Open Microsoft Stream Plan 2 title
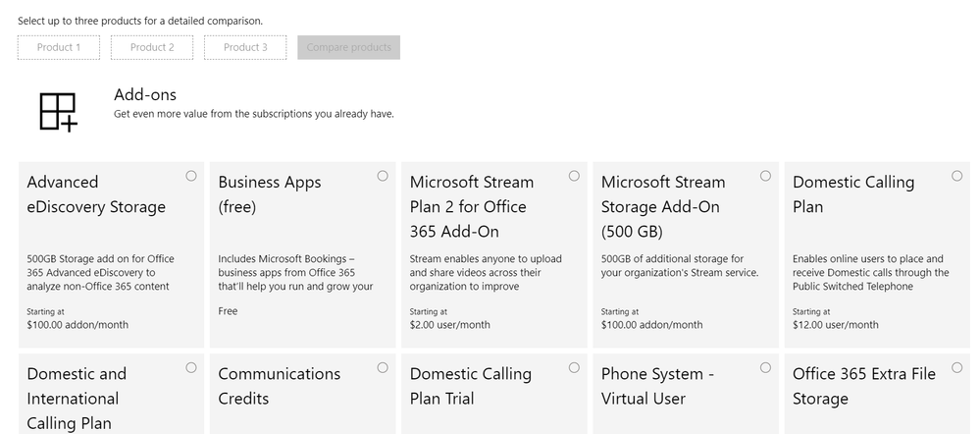This screenshot has width=980, height=434. [x=472, y=207]
